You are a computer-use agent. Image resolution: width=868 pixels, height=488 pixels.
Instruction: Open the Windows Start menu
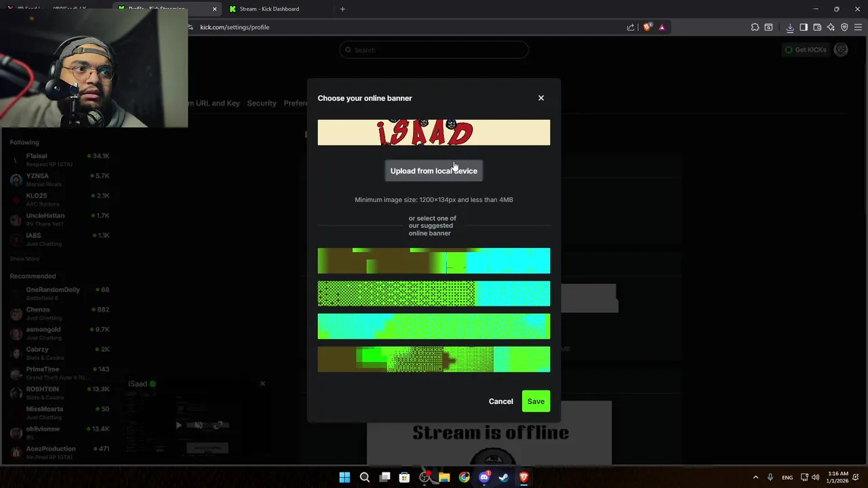[x=344, y=478]
